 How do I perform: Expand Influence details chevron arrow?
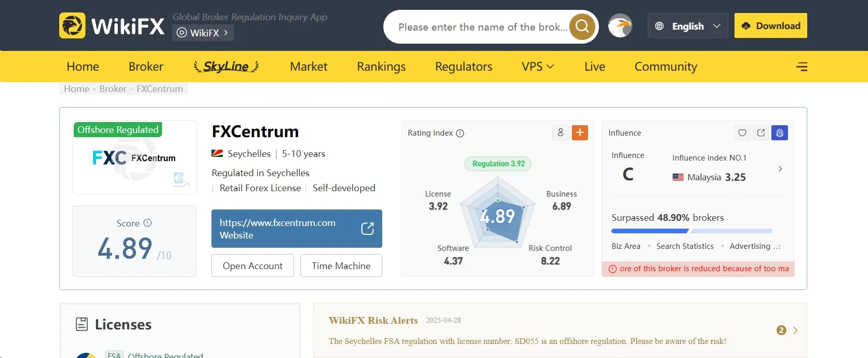(780, 169)
